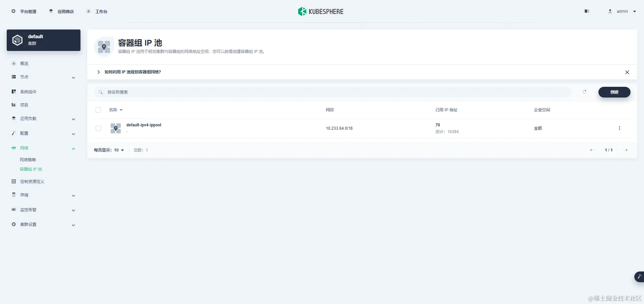Click the configuration (配置) hammer icon
The width and height of the screenshot is (644, 304).
tap(14, 133)
